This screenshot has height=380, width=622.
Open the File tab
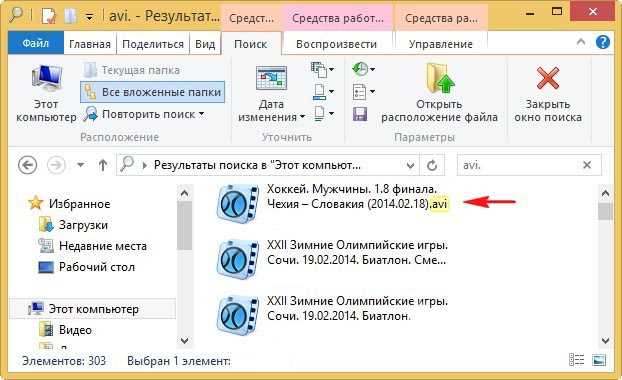pos(36,43)
